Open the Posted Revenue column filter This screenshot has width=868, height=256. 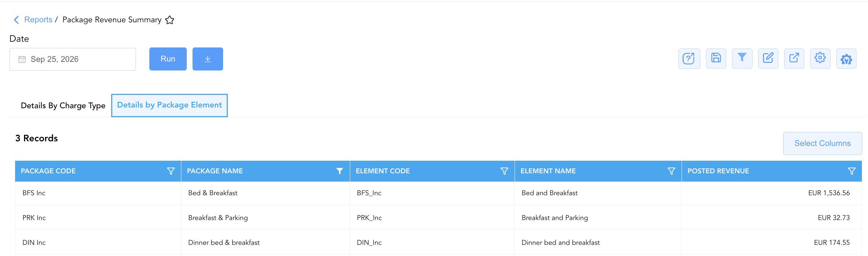[851, 171]
